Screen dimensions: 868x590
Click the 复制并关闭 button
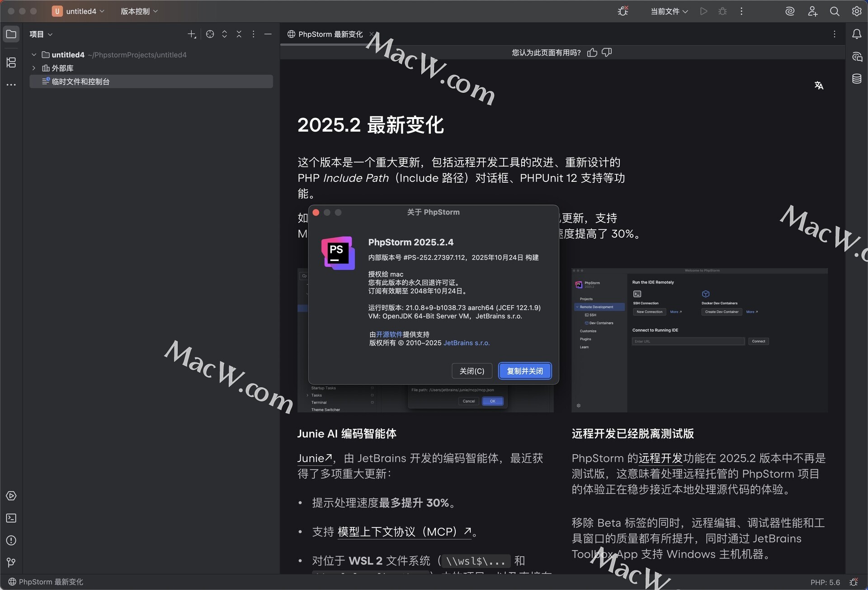524,371
